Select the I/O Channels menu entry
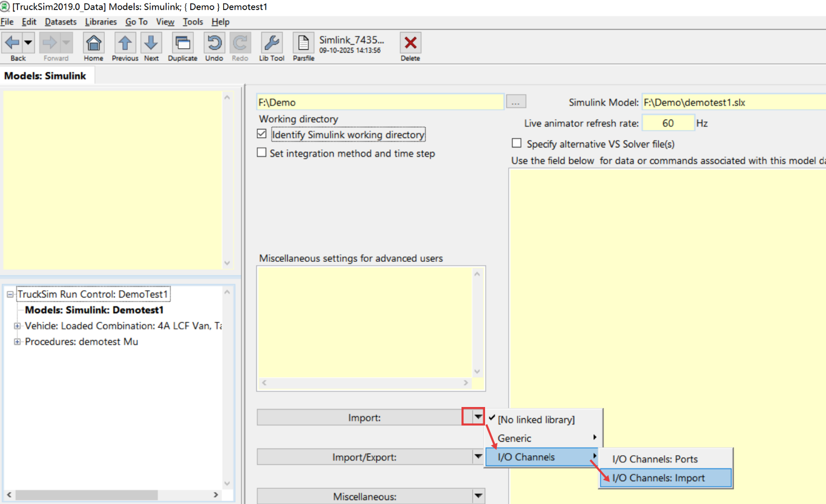This screenshot has height=504, width=826. [543, 457]
